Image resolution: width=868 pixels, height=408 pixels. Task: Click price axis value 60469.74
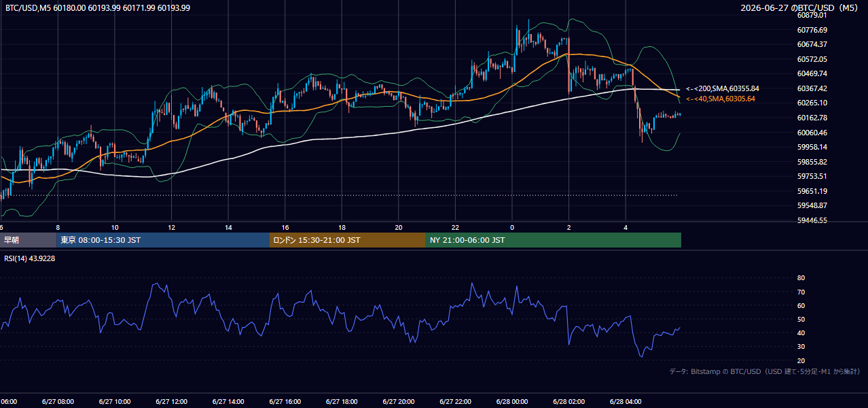point(812,73)
